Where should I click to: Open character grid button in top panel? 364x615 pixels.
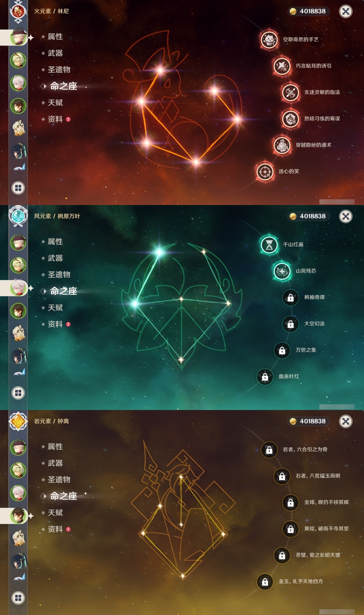pos(18,188)
